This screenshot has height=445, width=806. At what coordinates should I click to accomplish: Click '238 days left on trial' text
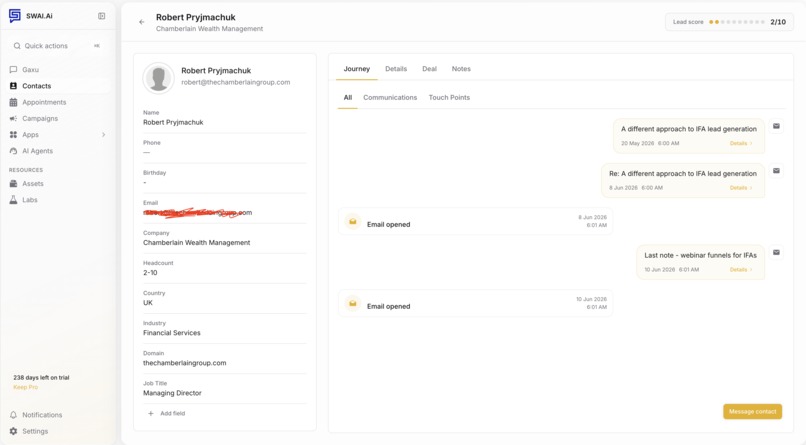[x=41, y=378]
